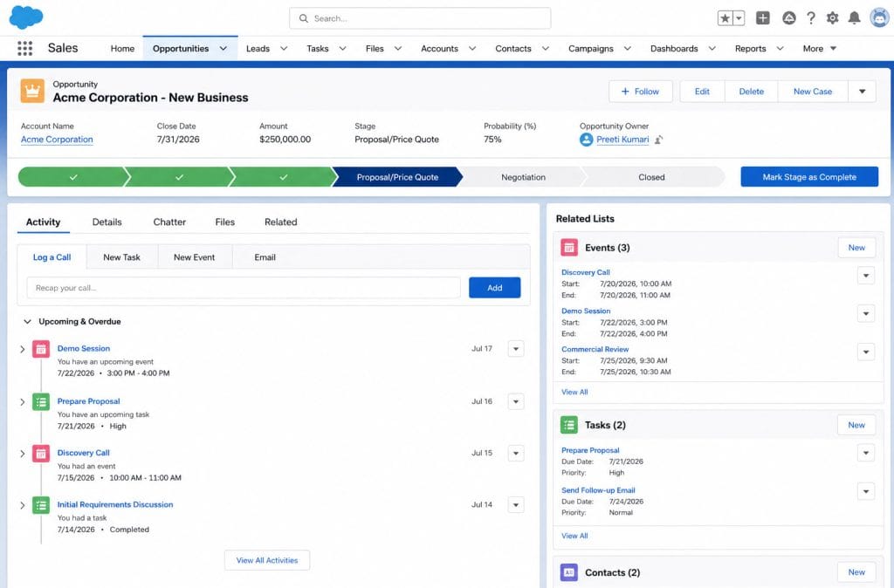Image resolution: width=894 pixels, height=588 pixels.
Task: Open the Help question mark icon
Action: click(811, 18)
